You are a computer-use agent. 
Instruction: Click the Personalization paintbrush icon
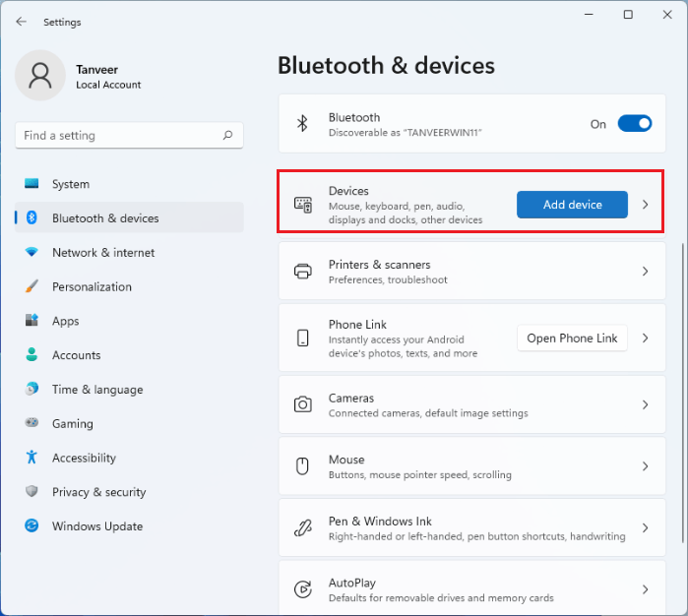31,286
